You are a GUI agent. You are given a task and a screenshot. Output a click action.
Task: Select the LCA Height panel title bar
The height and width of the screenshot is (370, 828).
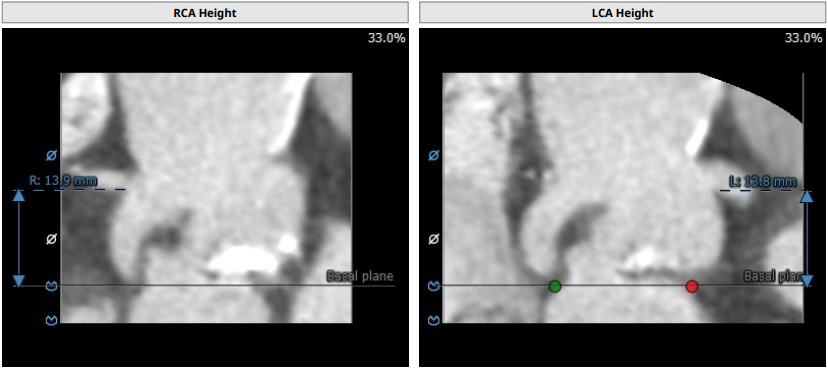pos(622,13)
